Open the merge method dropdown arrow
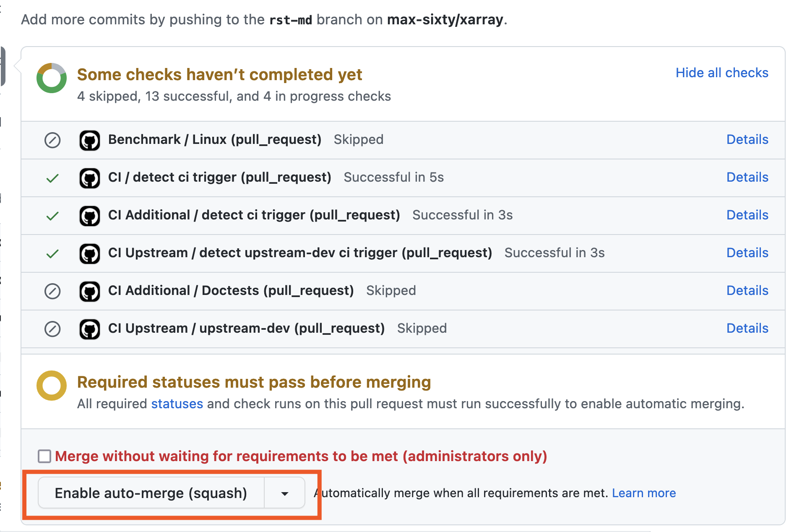 [285, 493]
